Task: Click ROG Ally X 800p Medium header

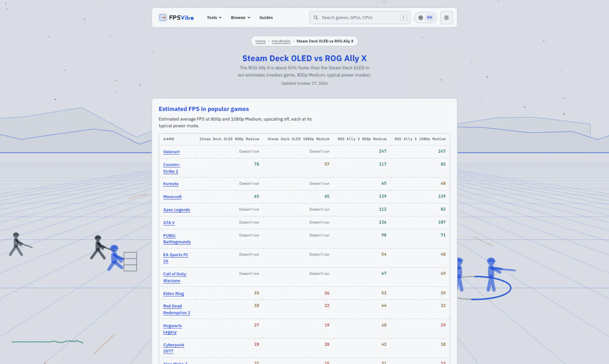Action: (x=362, y=139)
